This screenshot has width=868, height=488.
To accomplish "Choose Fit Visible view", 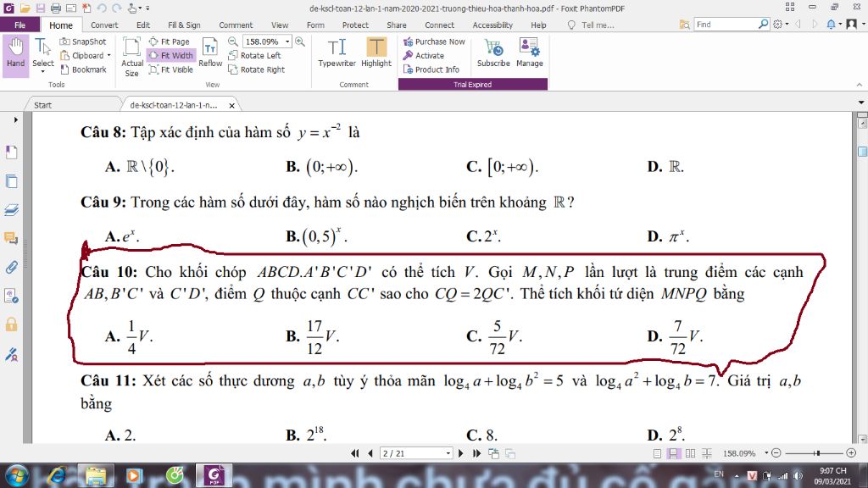I will (x=170, y=69).
